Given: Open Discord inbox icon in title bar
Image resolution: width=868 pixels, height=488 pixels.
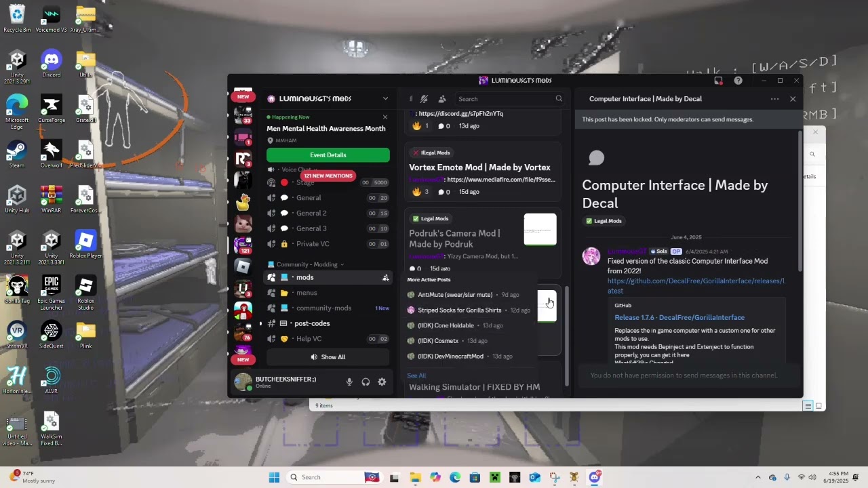Looking at the screenshot, I should [719, 81].
